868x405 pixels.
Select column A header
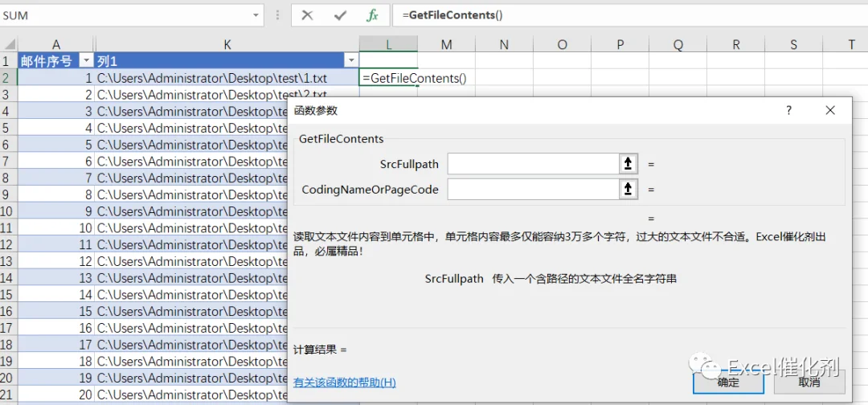coord(56,45)
